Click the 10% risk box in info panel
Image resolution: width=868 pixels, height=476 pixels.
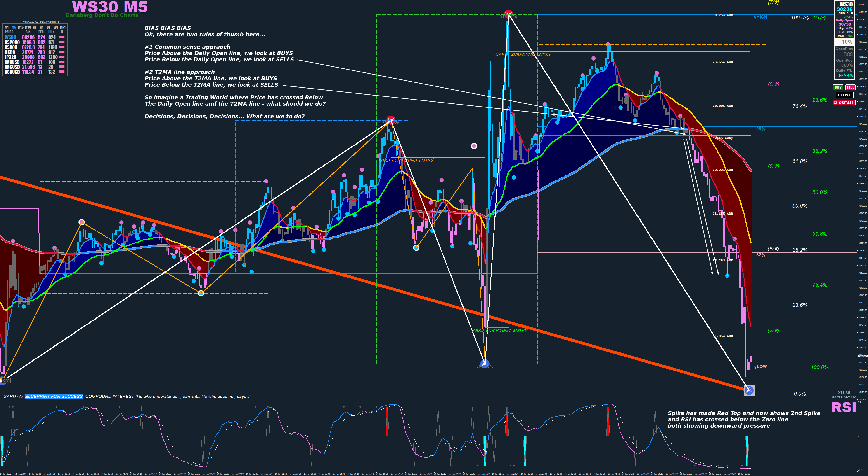847,42
